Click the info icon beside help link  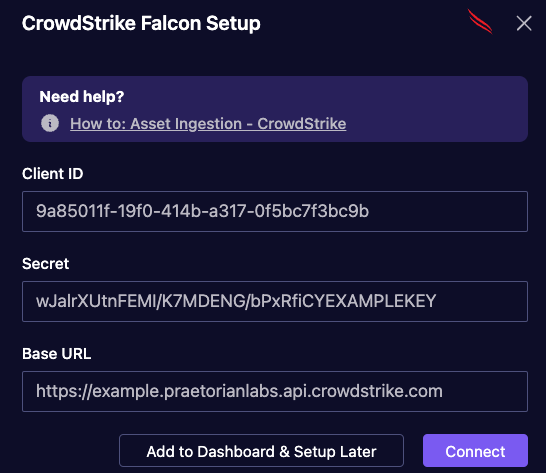coord(50,123)
